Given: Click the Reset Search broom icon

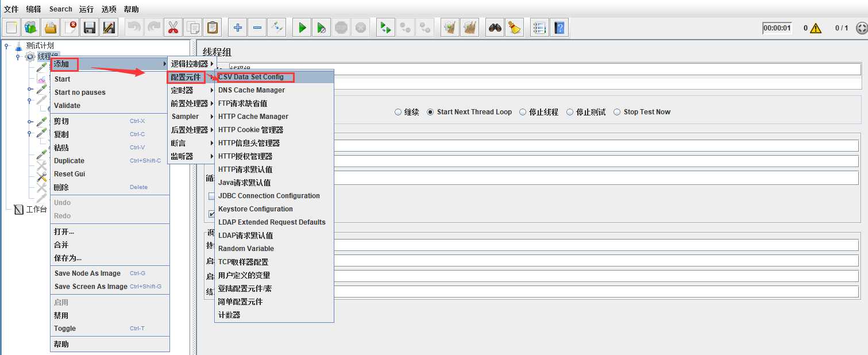Looking at the screenshot, I should pyautogui.click(x=515, y=27).
